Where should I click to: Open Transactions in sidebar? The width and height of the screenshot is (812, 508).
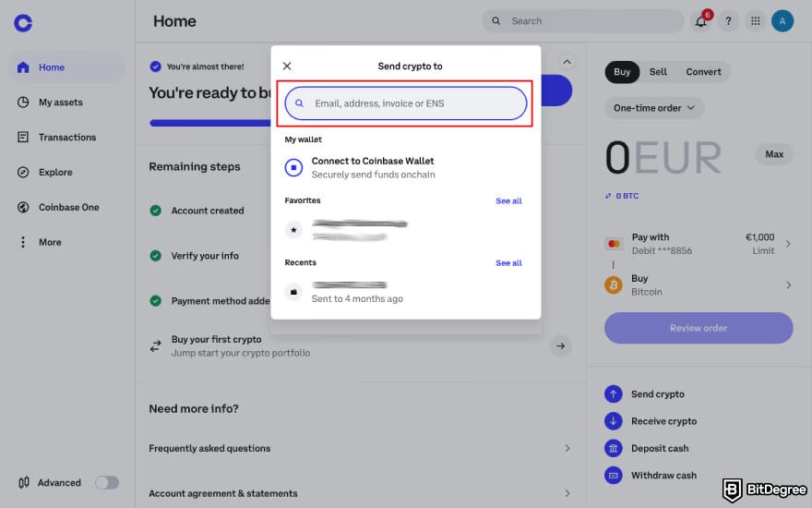click(x=66, y=137)
